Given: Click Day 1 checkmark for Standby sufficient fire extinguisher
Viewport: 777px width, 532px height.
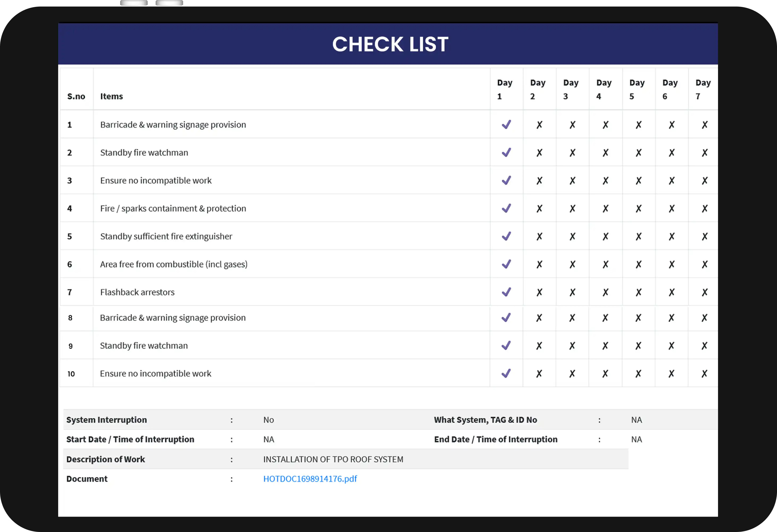Looking at the screenshot, I should pyautogui.click(x=506, y=236).
